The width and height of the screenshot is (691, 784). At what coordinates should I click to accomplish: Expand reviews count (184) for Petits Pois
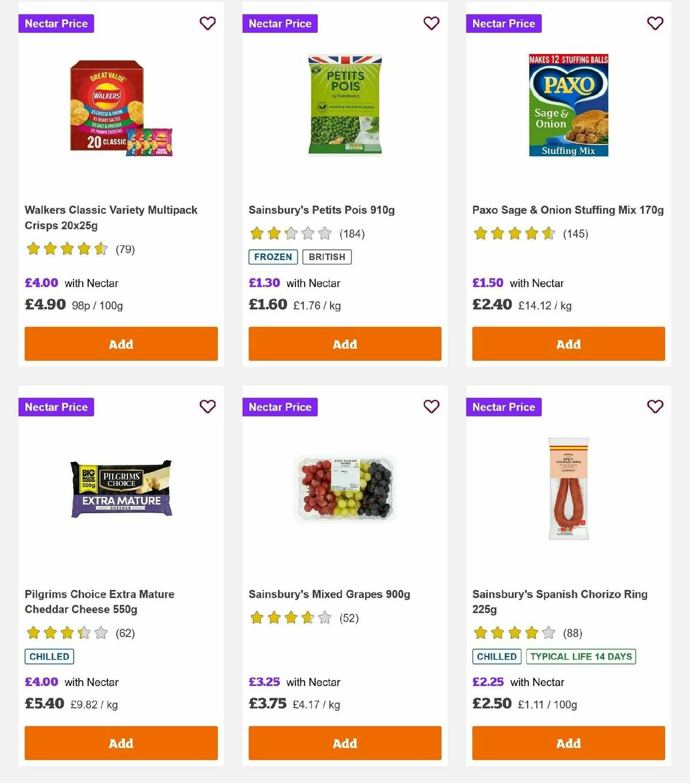(352, 234)
